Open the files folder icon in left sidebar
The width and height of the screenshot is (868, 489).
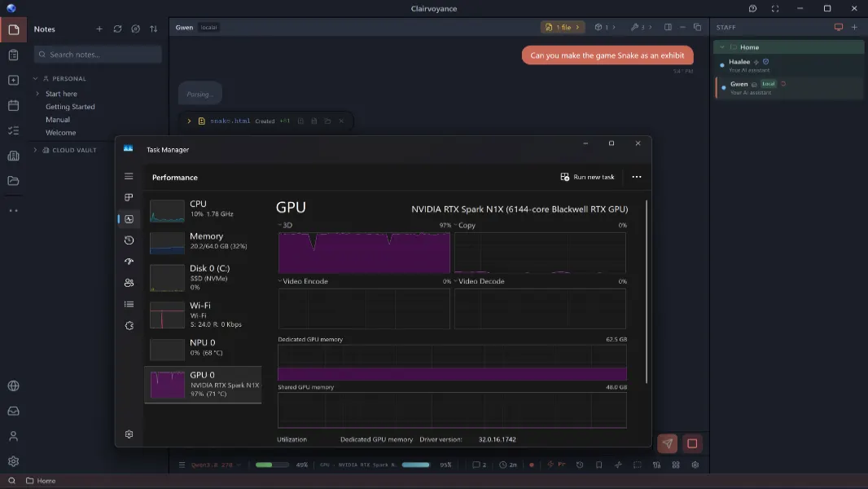[x=13, y=181]
